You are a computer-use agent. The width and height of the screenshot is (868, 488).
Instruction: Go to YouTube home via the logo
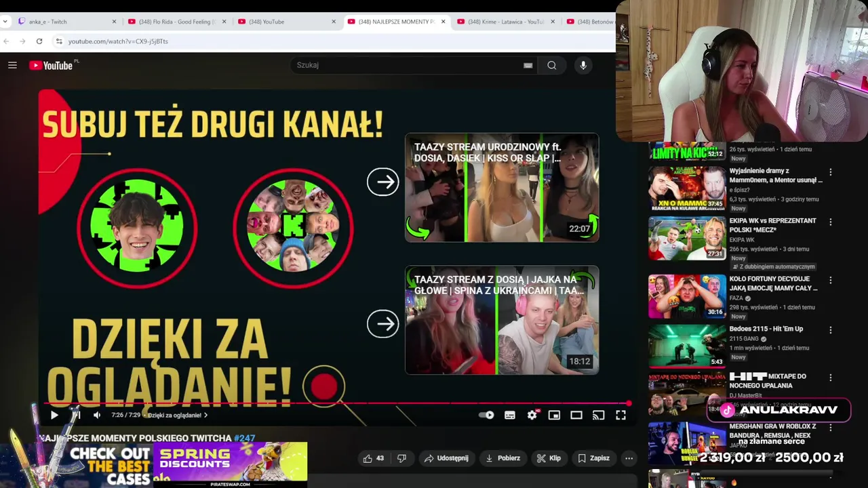tap(51, 65)
